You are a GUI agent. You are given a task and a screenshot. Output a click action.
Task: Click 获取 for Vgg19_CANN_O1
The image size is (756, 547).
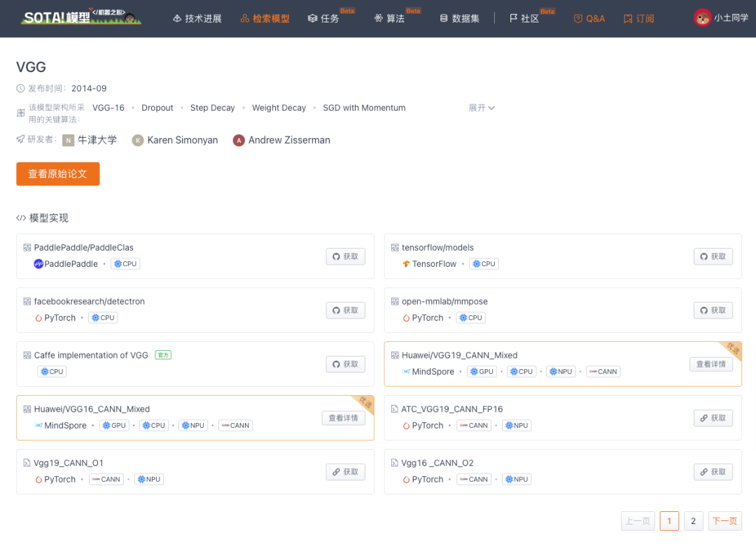click(x=345, y=472)
